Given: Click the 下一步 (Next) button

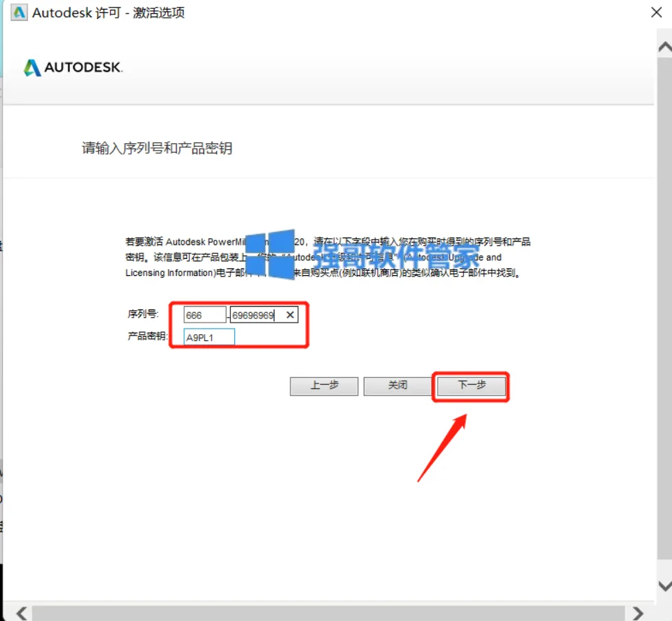Looking at the screenshot, I should (471, 386).
